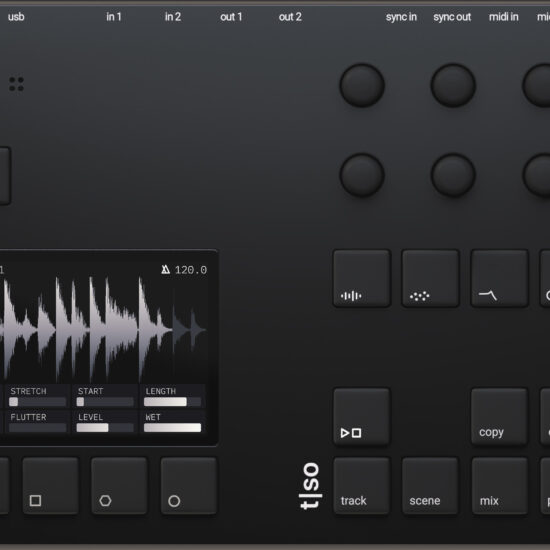Screen dimensions: 550x550
Task: Click the "sync out" port label
Action: point(452,17)
